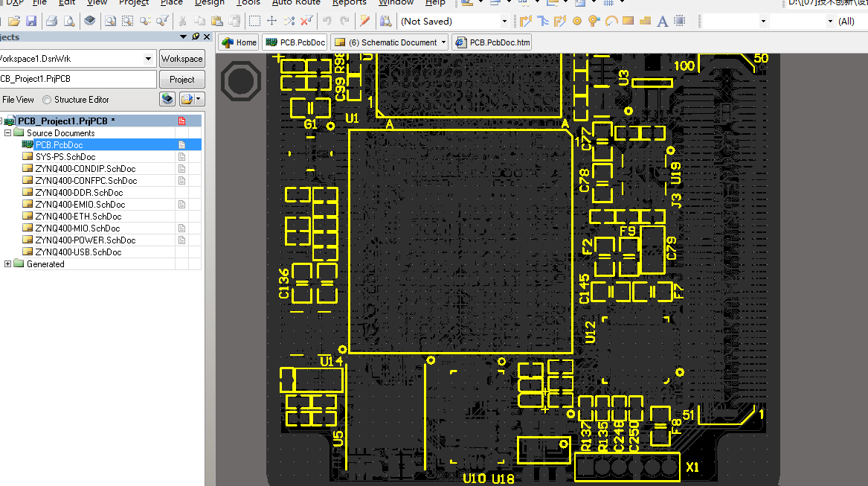Deselect all objects
Viewport: 868px width, 486px height.
(x=289, y=21)
